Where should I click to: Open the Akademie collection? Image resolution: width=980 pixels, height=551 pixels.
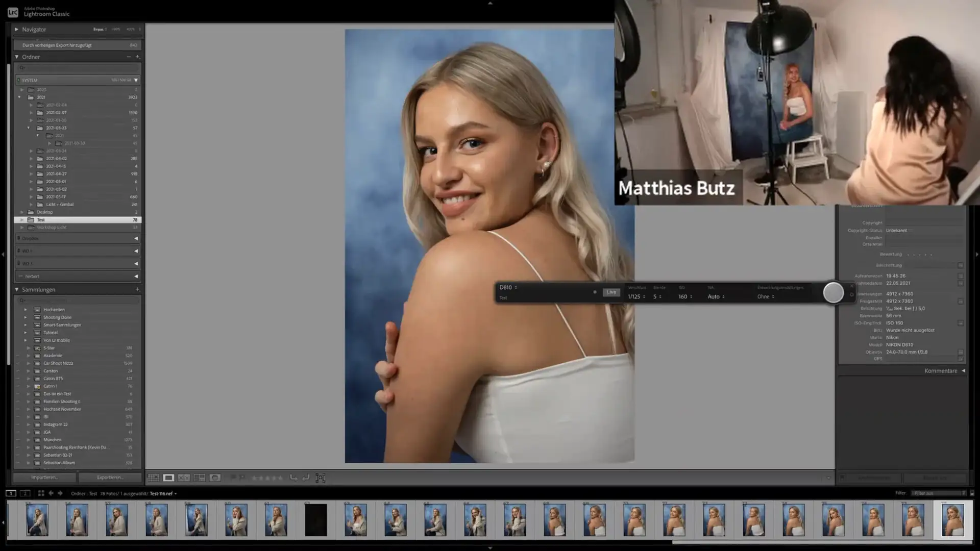(x=77, y=356)
